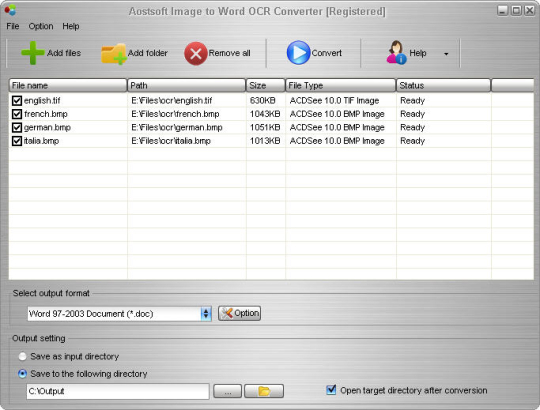
Task: Close the converter window
Action: click(529, 11)
